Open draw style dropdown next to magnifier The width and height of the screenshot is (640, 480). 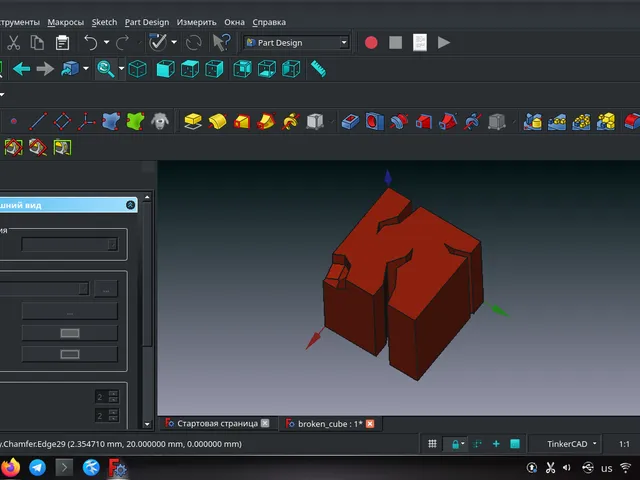tap(121, 69)
